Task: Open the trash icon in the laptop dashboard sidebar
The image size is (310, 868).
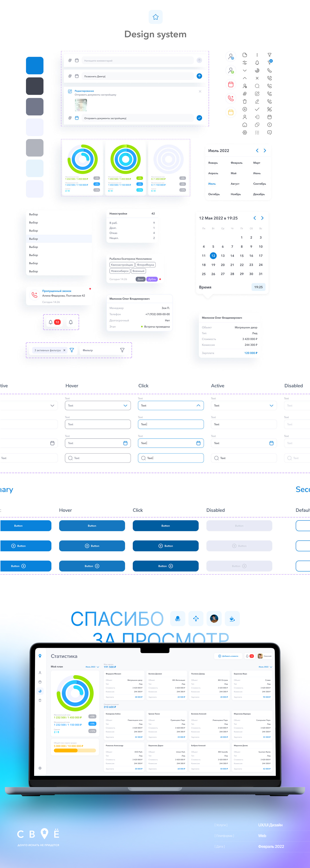Action: [40, 700]
